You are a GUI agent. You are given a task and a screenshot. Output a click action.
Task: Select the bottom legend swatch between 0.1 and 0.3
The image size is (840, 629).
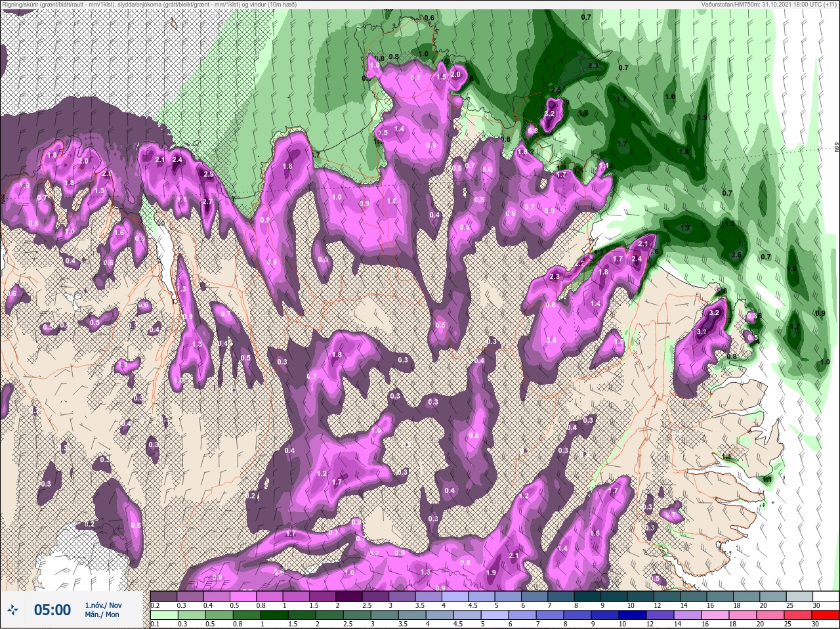click(163, 615)
